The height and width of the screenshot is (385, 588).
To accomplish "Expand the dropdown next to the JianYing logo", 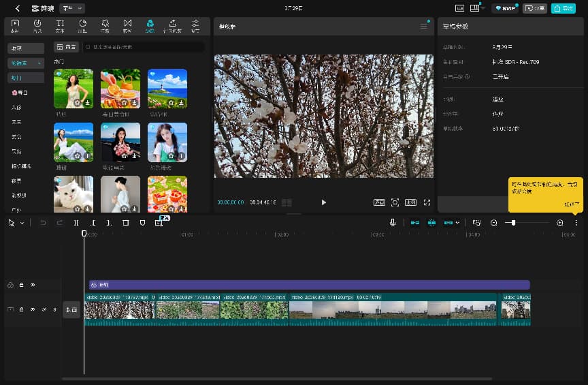I will pos(73,8).
